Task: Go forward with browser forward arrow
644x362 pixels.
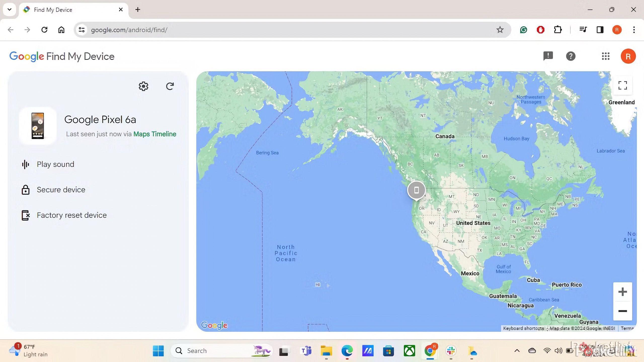Action: click(27, 30)
